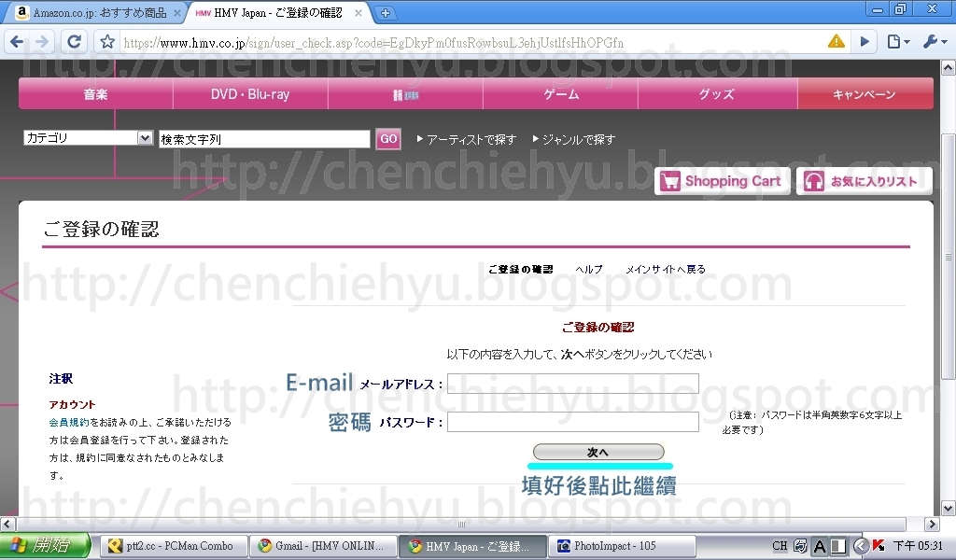956x560 pixels.
Task: Open the third pink navigation item
Action: [x=405, y=94]
